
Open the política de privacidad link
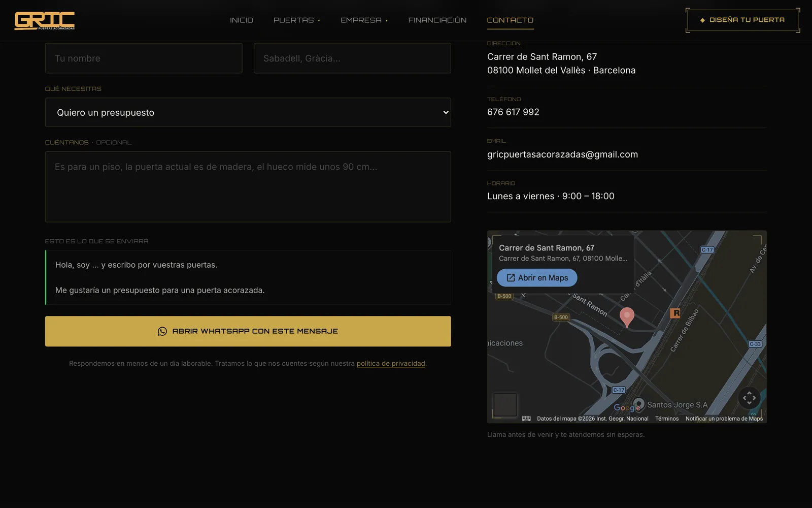pyautogui.click(x=391, y=364)
